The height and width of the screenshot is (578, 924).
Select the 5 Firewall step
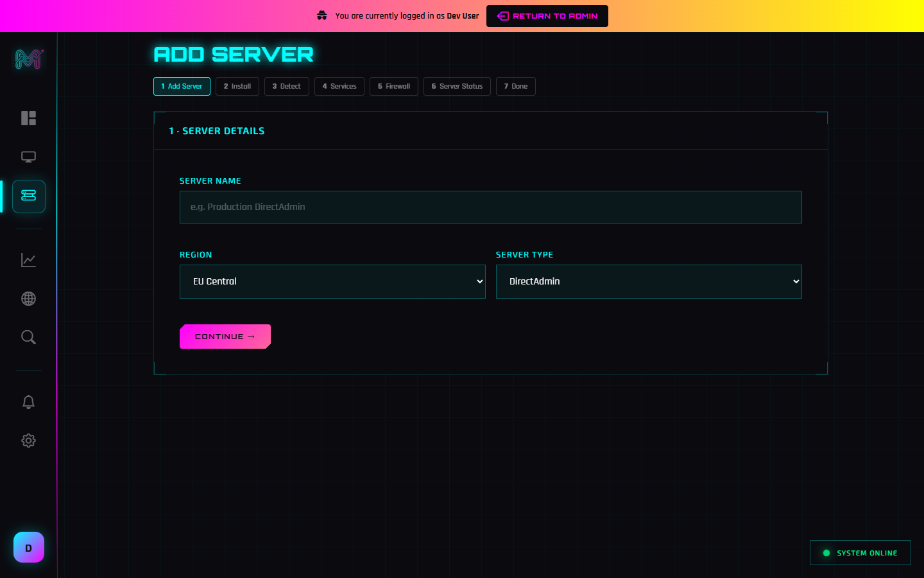[x=394, y=86]
